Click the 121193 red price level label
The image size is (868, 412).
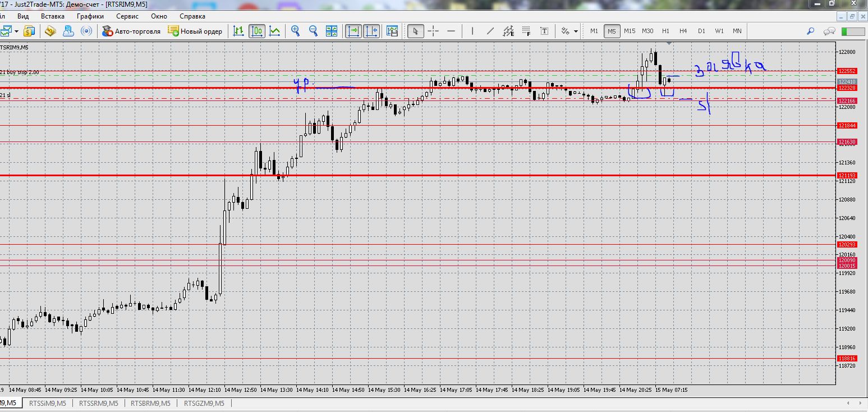click(847, 176)
